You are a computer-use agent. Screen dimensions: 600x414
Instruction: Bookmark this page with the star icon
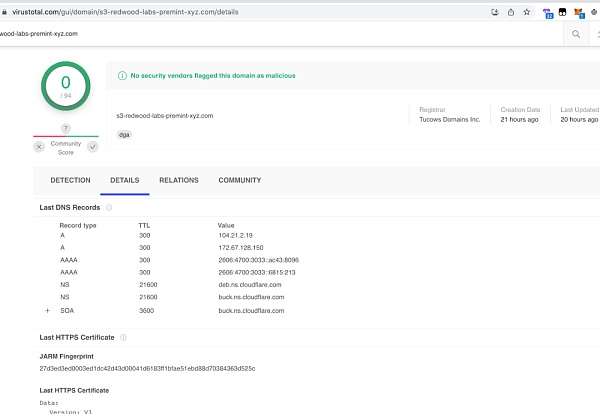pos(528,12)
